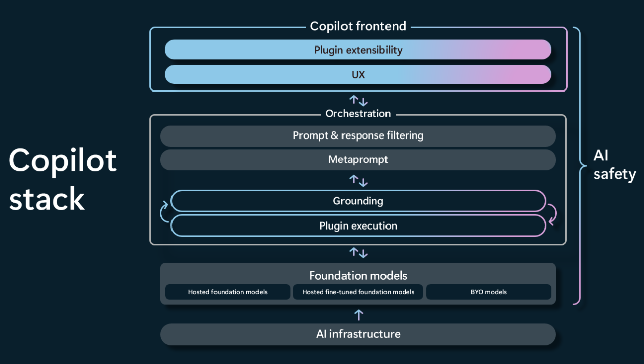
Task: Select the UX bar
Action: coord(358,75)
